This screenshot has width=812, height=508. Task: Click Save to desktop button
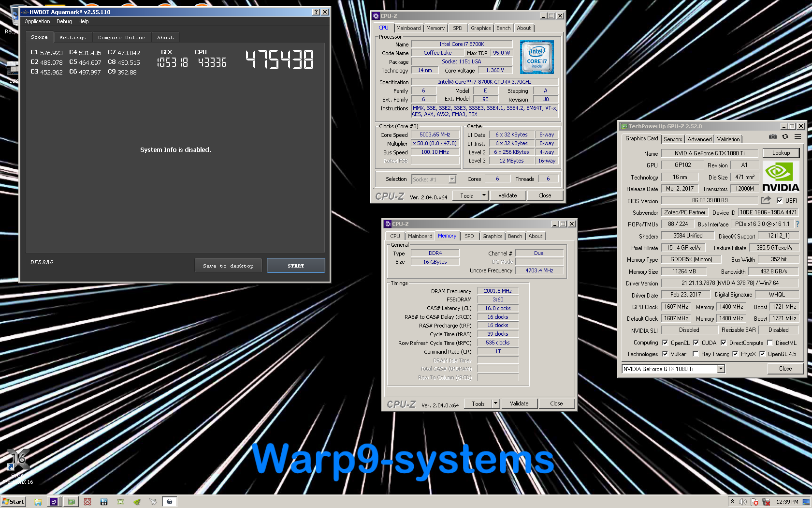point(228,266)
